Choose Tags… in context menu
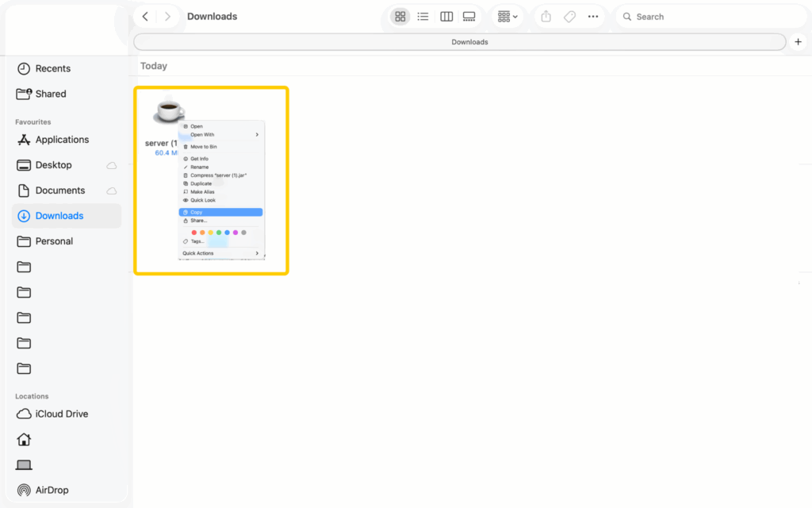Screen dimensions: 812x508 pos(220,241)
